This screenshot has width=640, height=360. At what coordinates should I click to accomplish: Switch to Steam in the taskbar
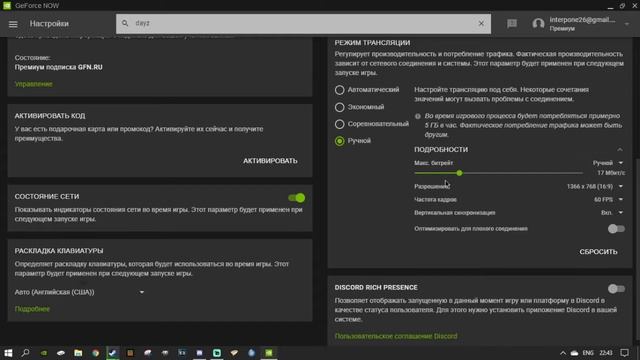[x=113, y=353]
